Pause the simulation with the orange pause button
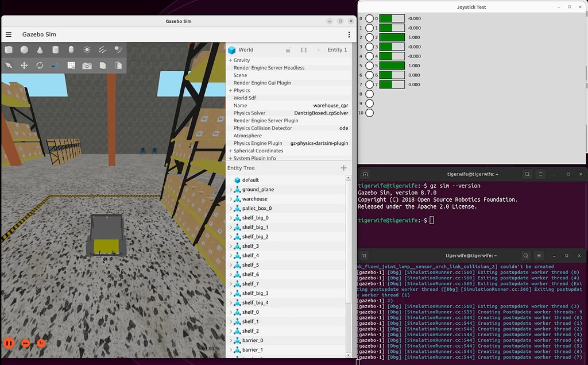Screen dimensions: 588x365 (x=9, y=343)
